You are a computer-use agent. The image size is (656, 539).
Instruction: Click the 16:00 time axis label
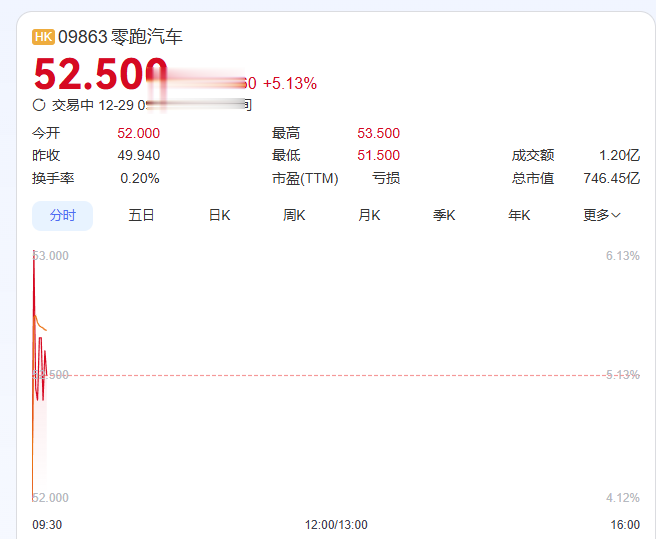pyautogui.click(x=625, y=525)
